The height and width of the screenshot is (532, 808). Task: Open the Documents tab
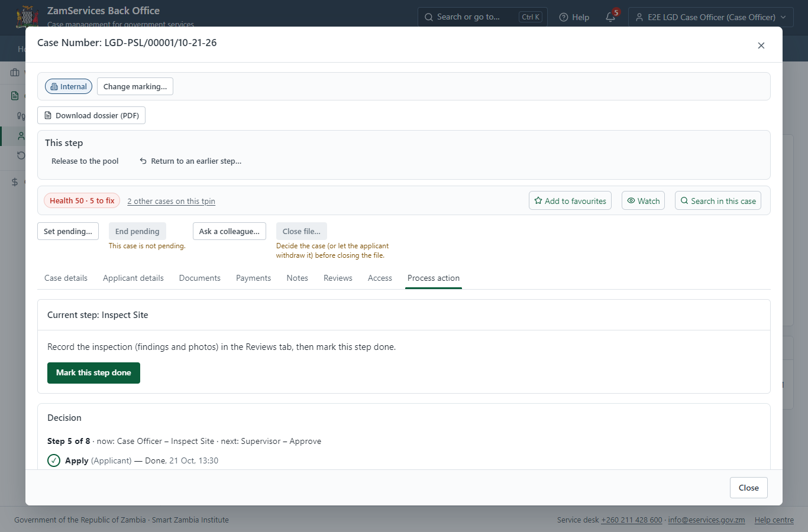click(200, 278)
